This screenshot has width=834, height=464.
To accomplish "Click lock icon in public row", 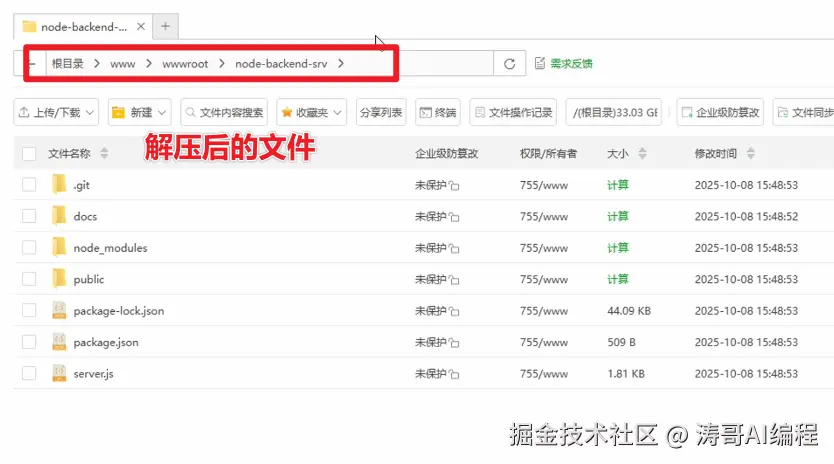I will (454, 280).
